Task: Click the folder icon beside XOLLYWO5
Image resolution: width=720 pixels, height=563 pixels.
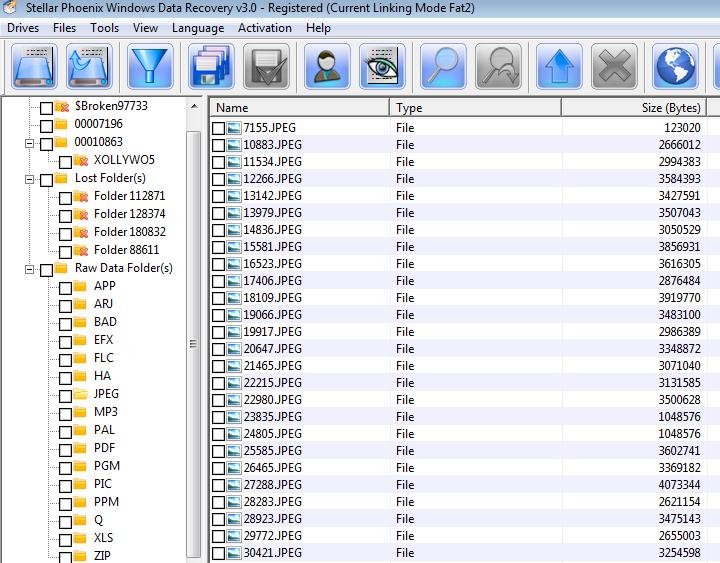Action: tap(81, 160)
